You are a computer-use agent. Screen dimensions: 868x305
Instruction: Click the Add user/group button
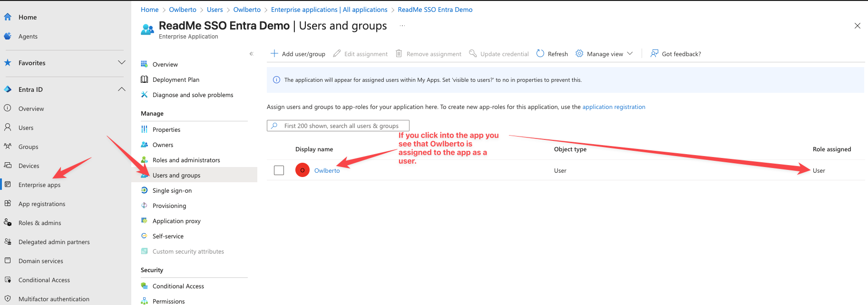point(298,54)
